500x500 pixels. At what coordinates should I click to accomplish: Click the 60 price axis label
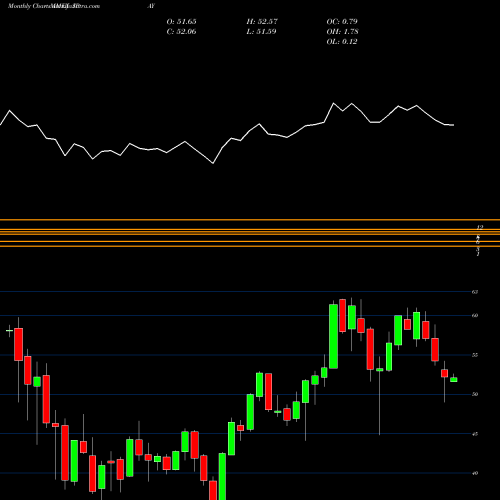[x=475, y=315]
